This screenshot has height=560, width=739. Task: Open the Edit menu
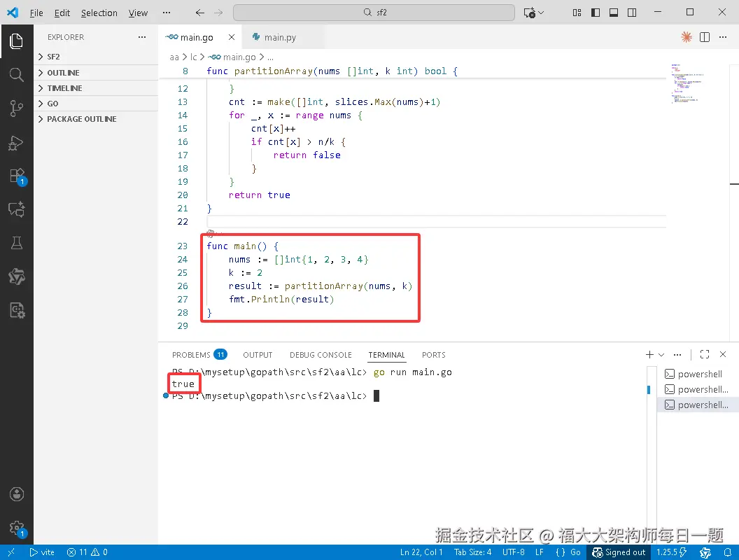(62, 13)
